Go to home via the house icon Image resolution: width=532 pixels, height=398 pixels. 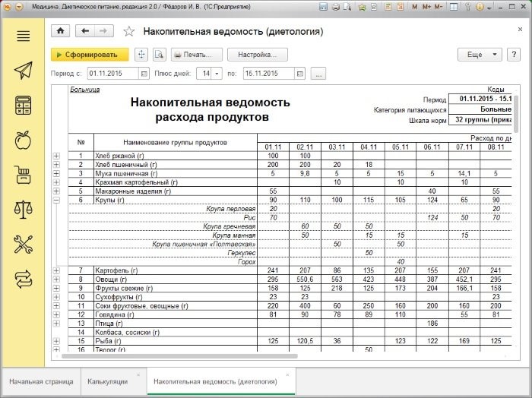60,31
